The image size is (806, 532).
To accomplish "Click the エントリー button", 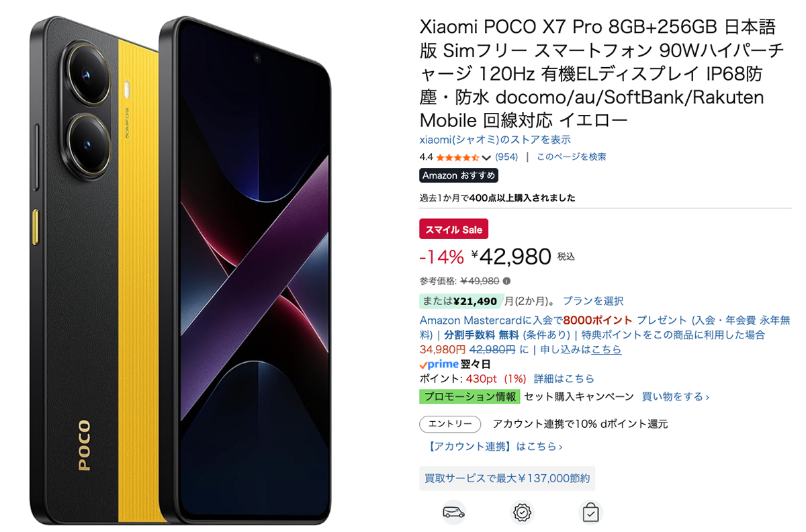I will tap(450, 424).
